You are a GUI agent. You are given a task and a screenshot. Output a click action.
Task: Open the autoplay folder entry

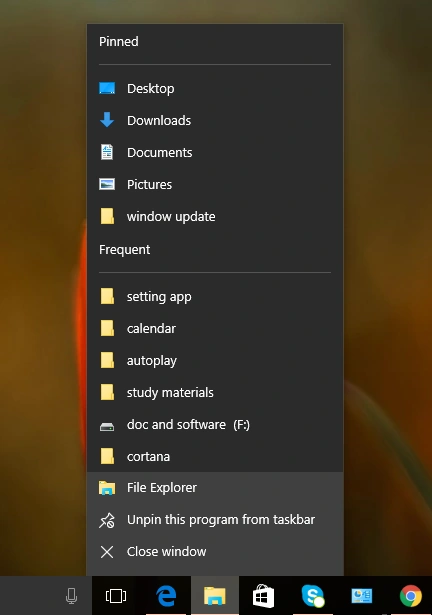215,360
